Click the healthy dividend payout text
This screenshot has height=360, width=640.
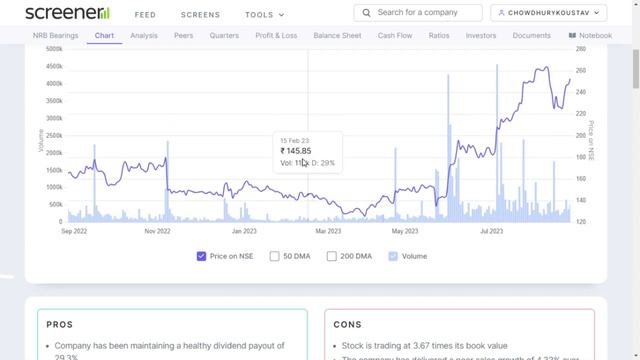click(169, 350)
